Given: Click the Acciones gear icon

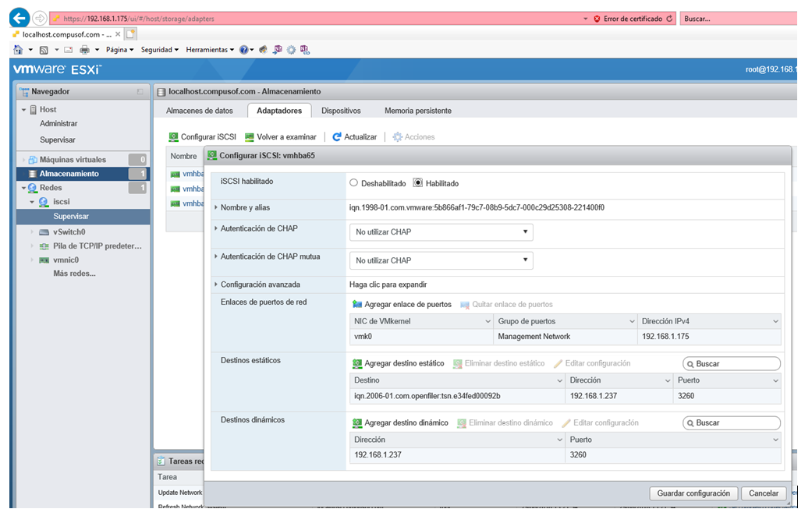Looking at the screenshot, I should click(397, 137).
